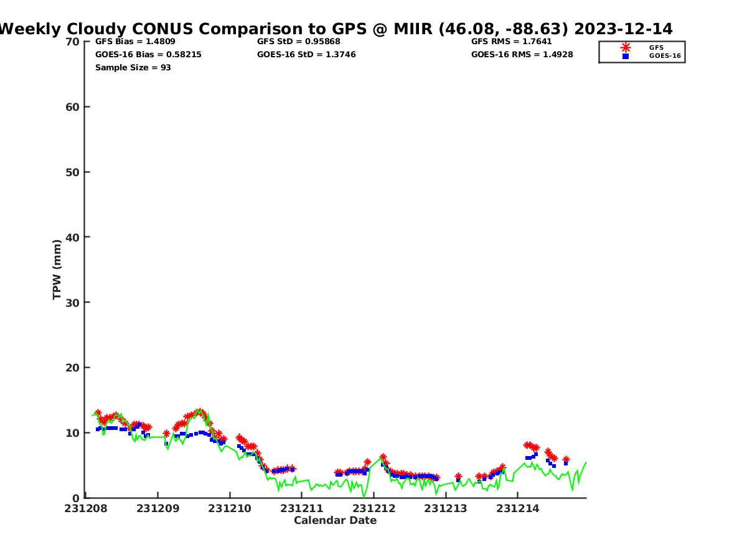The height and width of the screenshot is (560, 747).
Task: Select the 40 y-axis tick label
Action: coord(73,237)
